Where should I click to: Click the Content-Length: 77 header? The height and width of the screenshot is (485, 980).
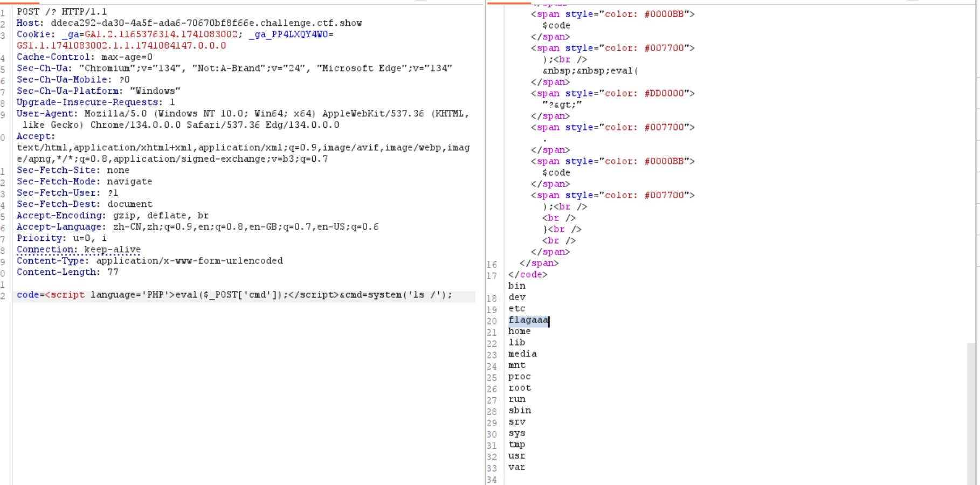coord(67,272)
